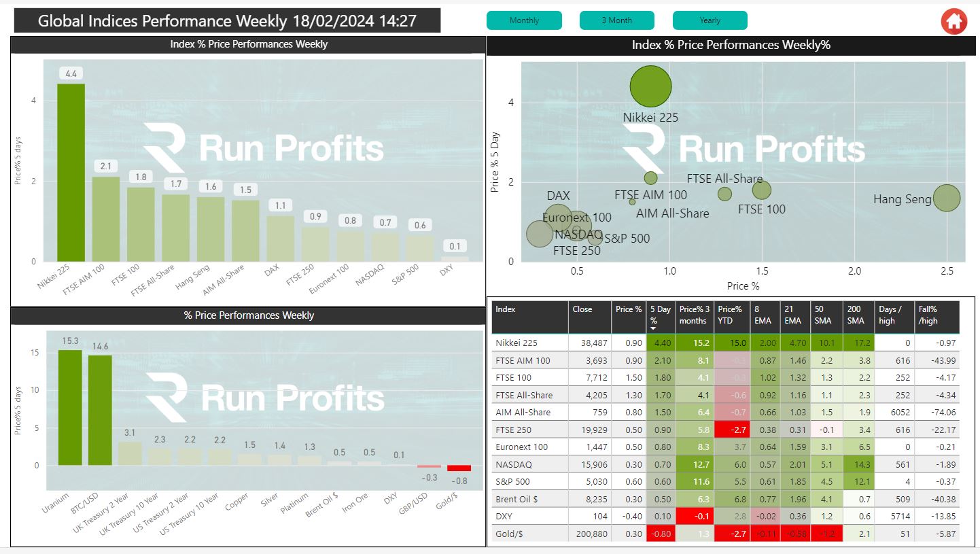Open the Monthly performance view
Image resolution: width=980 pixels, height=554 pixels.
click(x=524, y=20)
